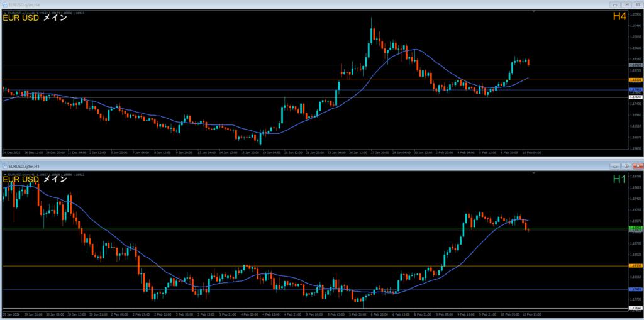The width and height of the screenshot is (644, 320).
Task: Minimize the EURUSD H4 chart window
Action: tap(615, 4)
